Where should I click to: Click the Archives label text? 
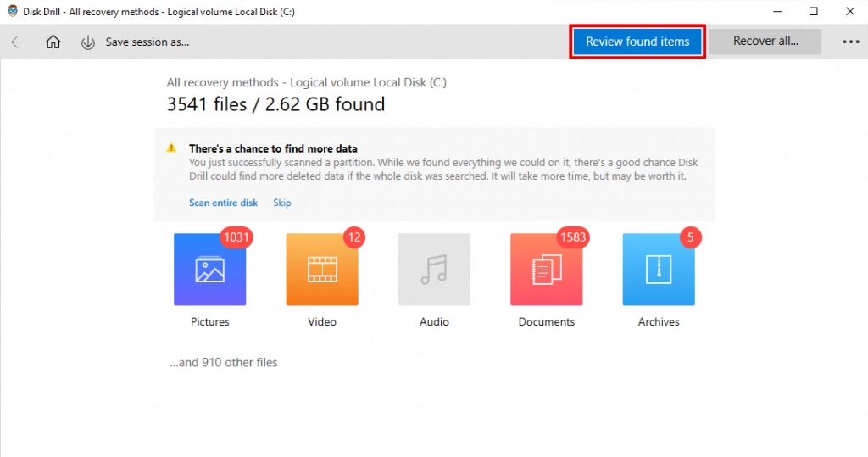(x=659, y=322)
